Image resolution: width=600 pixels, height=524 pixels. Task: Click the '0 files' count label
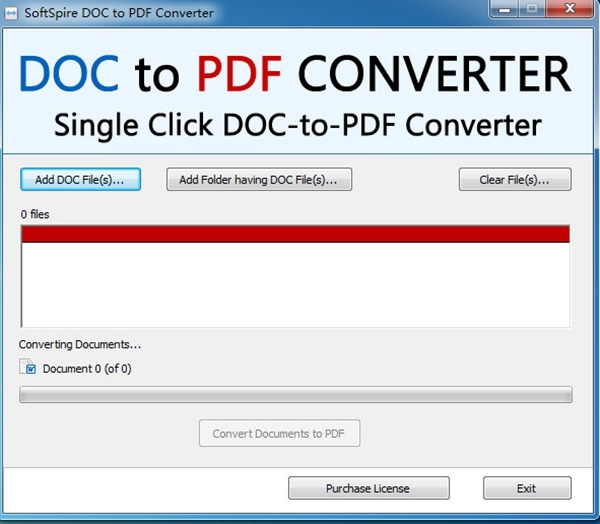[35, 214]
